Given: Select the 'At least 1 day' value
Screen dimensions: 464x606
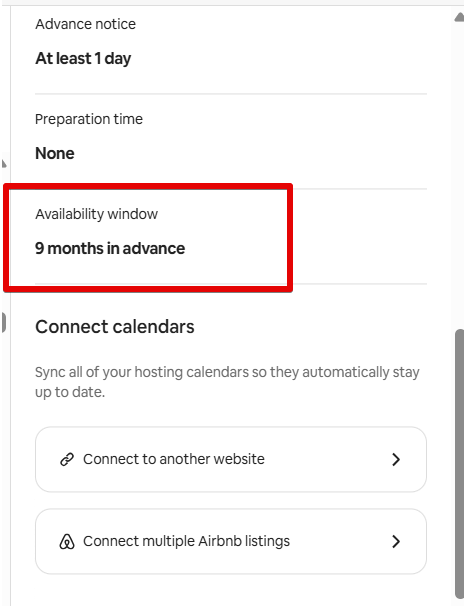Looking at the screenshot, I should 83,59.
